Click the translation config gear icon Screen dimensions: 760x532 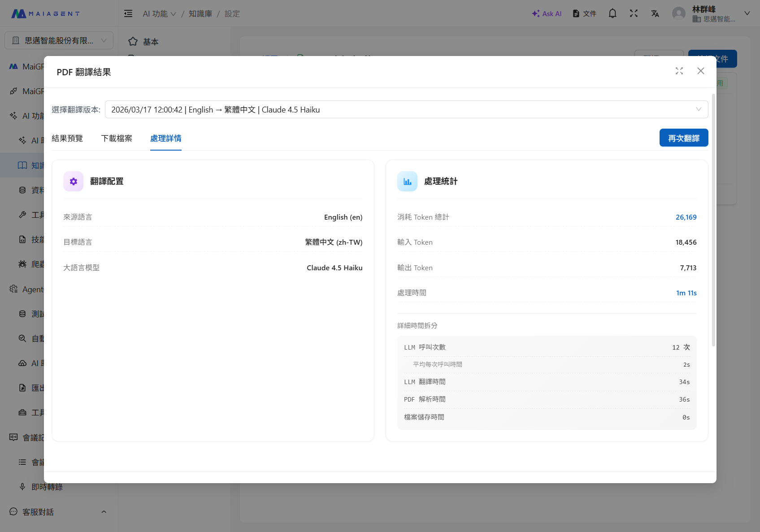point(73,182)
